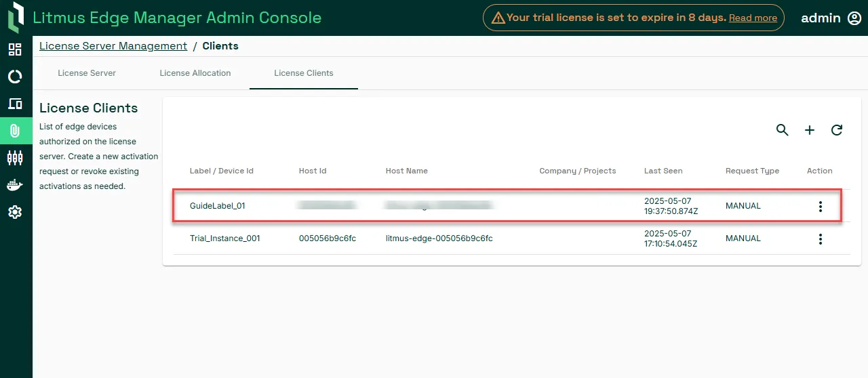The width and height of the screenshot is (868, 378).
Task: Open the Docker whale icon in sidebar
Action: pos(15,185)
